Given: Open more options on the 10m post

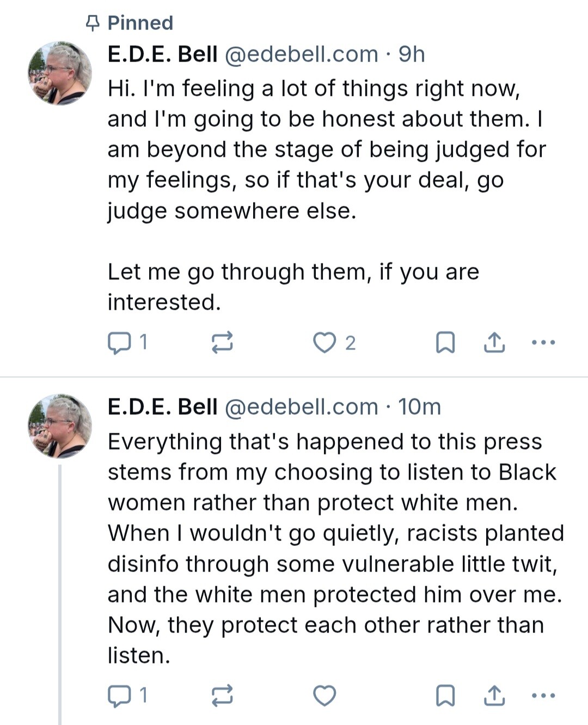Looking at the screenshot, I should 543,696.
